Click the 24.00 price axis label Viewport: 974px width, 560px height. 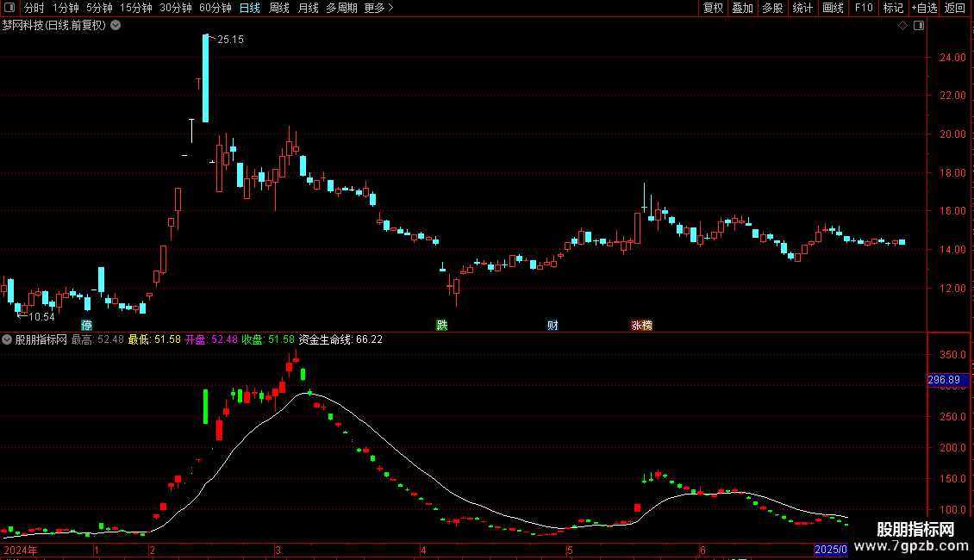pyautogui.click(x=952, y=58)
